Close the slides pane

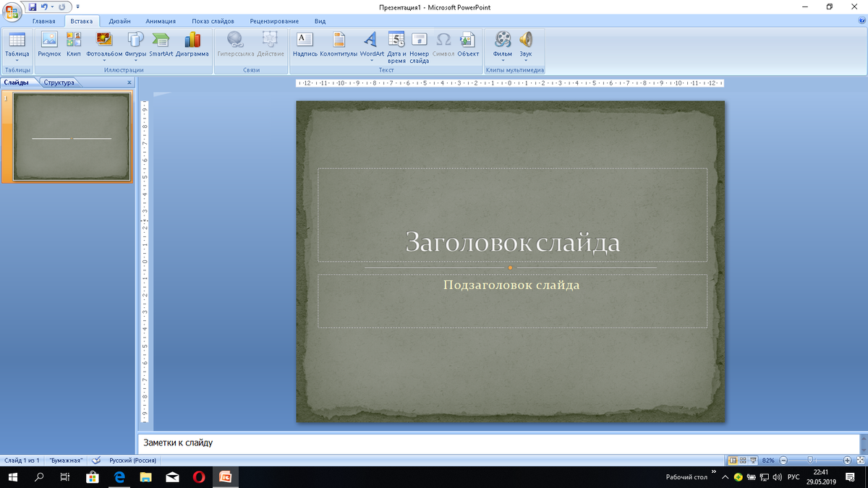pyautogui.click(x=129, y=82)
